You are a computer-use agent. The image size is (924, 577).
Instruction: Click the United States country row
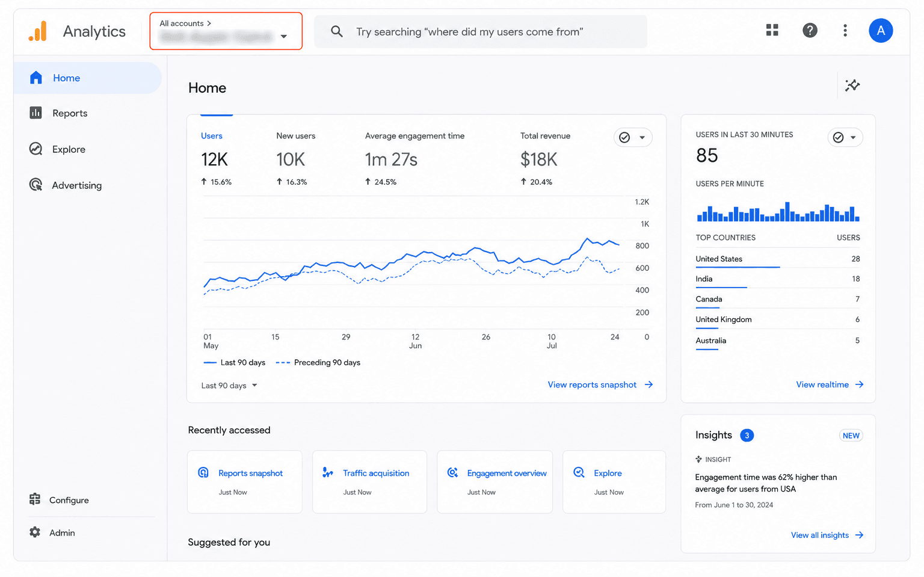tap(778, 259)
